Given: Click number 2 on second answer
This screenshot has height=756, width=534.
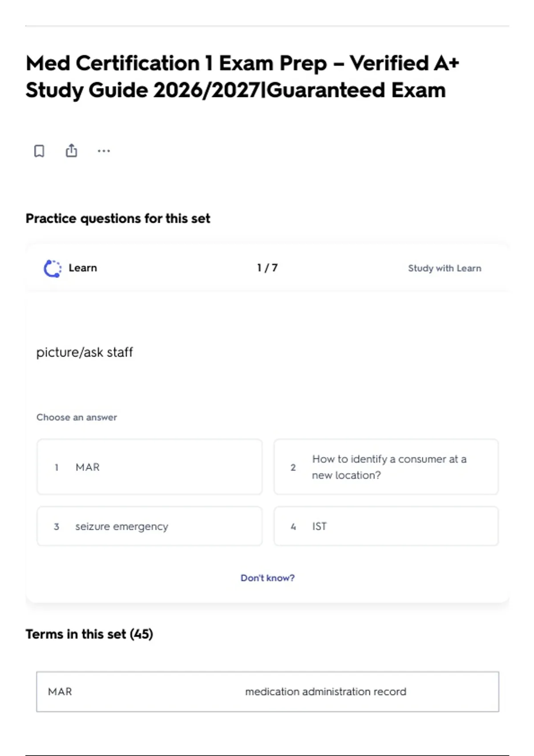Looking at the screenshot, I should (x=293, y=467).
